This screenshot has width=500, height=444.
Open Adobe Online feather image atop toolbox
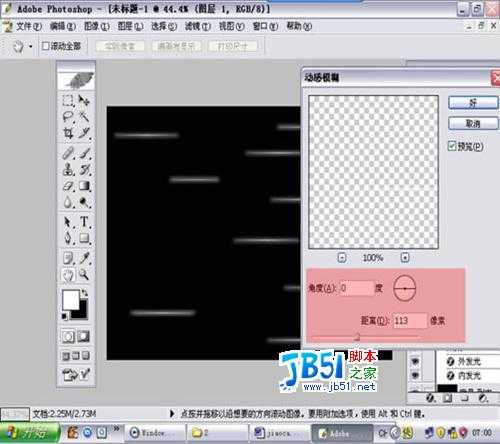pyautogui.click(x=76, y=80)
